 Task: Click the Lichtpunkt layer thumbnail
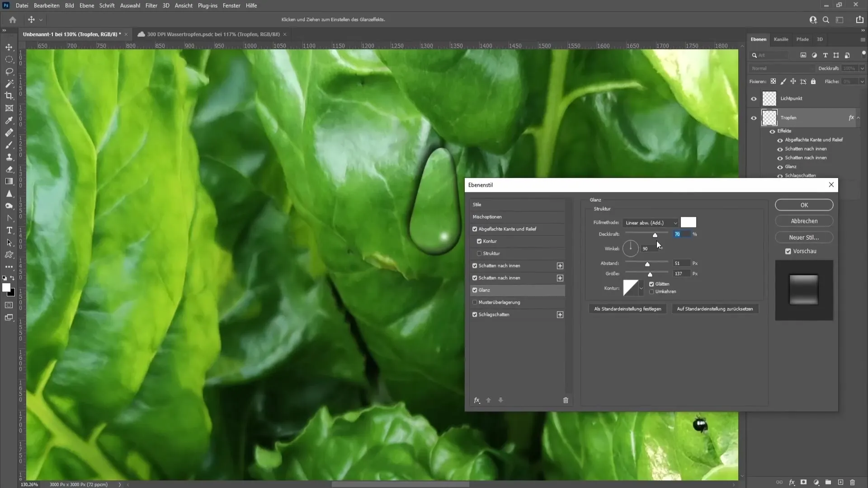point(769,99)
